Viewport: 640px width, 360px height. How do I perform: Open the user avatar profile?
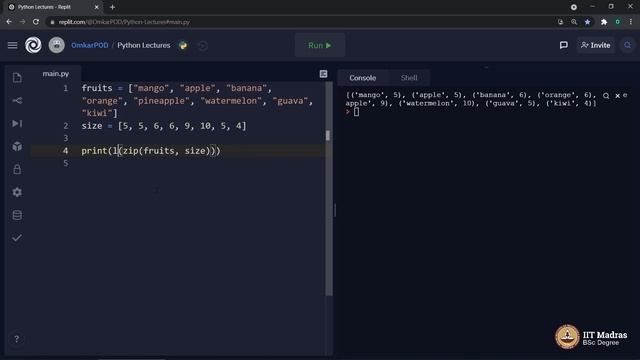tap(57, 45)
